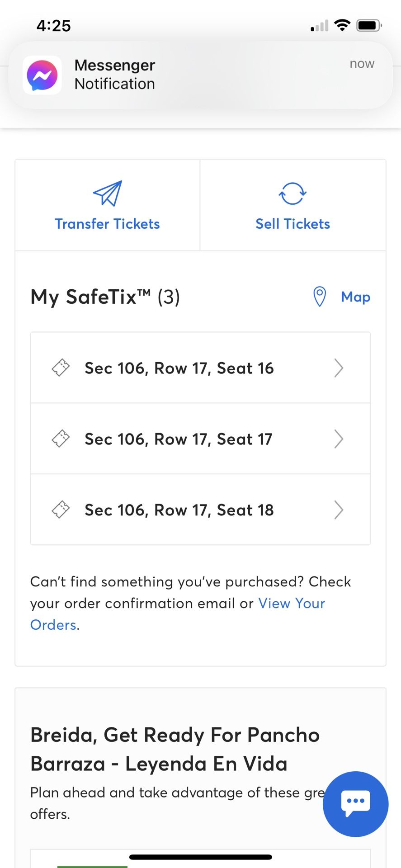Tap ticket icon beside Seat 18
Screen dimensions: 401x868
pos(61,509)
